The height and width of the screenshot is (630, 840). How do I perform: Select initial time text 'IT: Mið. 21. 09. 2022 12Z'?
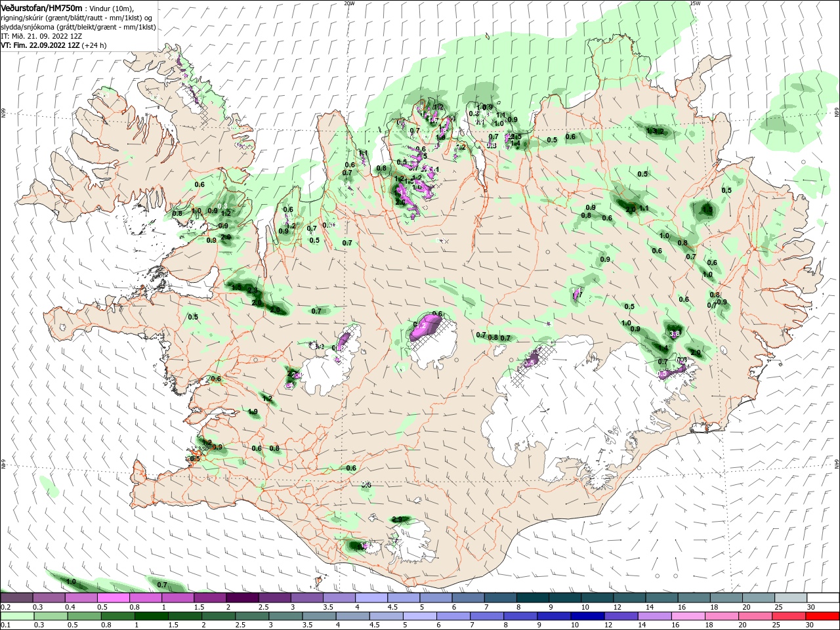tap(41, 36)
